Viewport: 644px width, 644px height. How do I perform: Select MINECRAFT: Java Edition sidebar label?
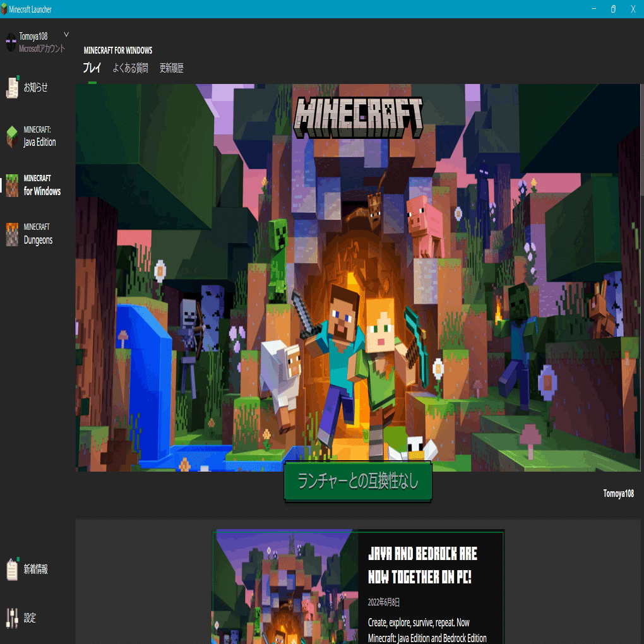(39, 137)
